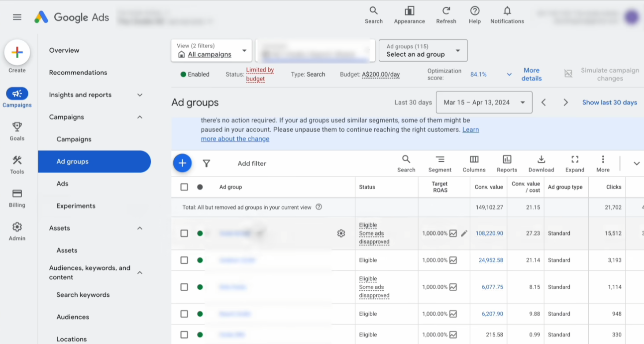Toggle the select-all checkbox in table header

pyautogui.click(x=184, y=187)
